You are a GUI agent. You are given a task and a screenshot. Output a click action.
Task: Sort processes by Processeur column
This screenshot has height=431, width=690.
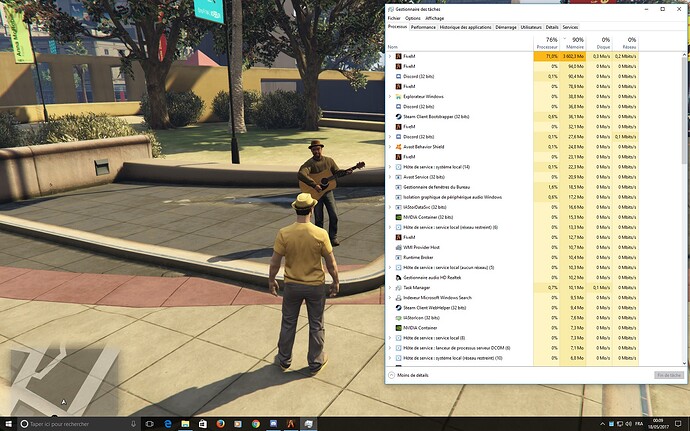coord(547,43)
